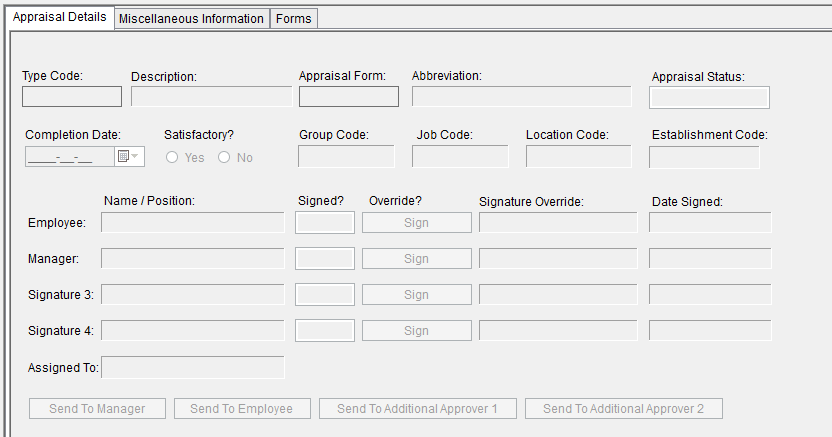Select the Yes radio button for Satisfactory
832x437 pixels.
click(x=173, y=157)
